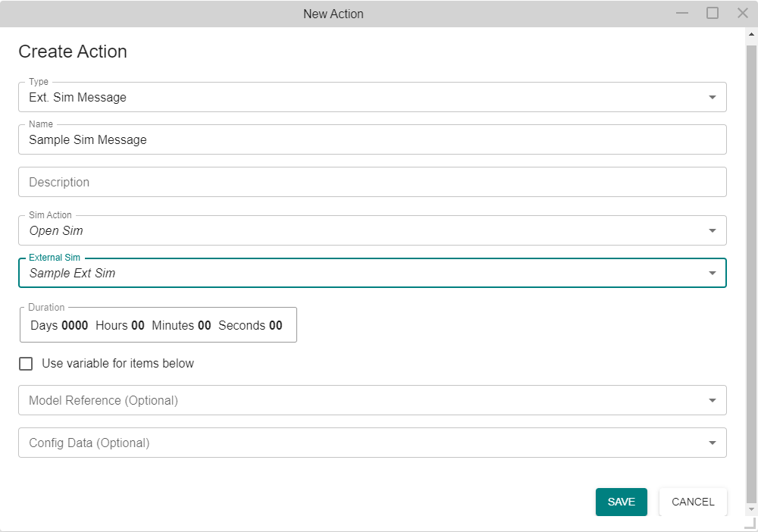
Task: Cancel action creation
Action: click(693, 502)
